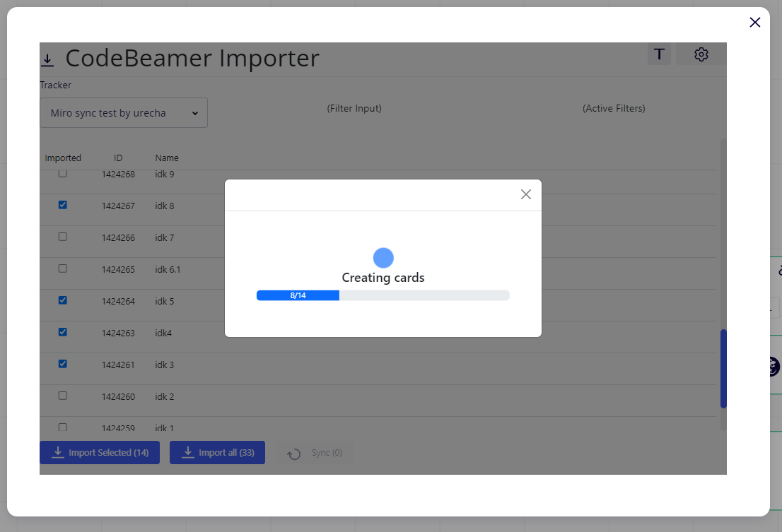The image size is (782, 532).
Task: Click the name idk 6.1
Action: point(168,269)
